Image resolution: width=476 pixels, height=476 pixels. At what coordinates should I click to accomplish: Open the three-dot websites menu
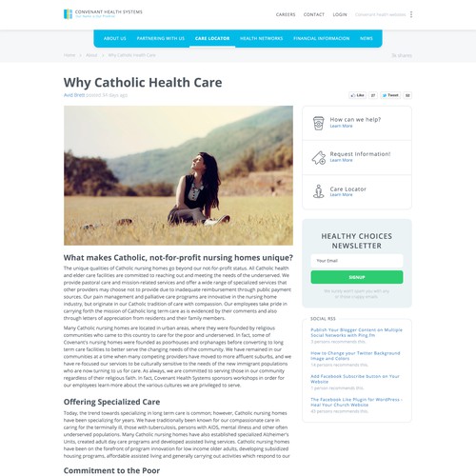click(x=411, y=14)
